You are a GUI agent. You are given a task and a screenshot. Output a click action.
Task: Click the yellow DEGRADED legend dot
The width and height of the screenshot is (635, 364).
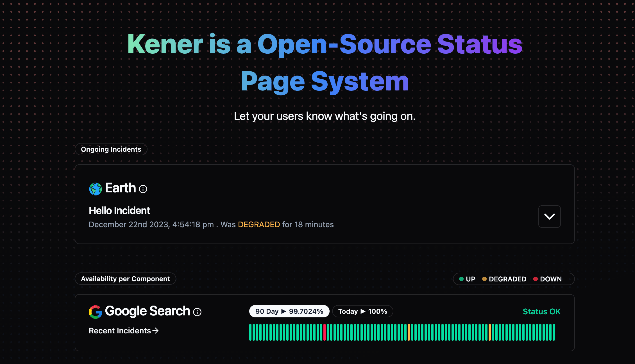click(x=484, y=279)
